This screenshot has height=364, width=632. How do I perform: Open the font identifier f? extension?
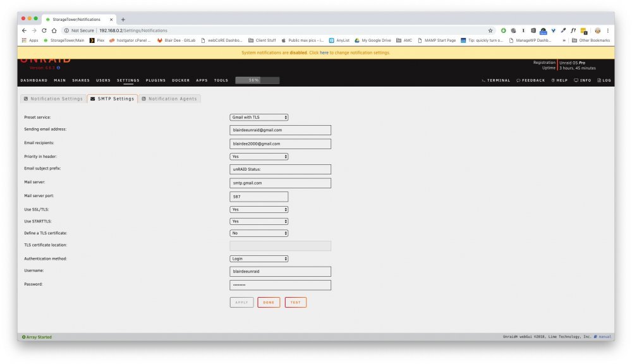[573, 30]
